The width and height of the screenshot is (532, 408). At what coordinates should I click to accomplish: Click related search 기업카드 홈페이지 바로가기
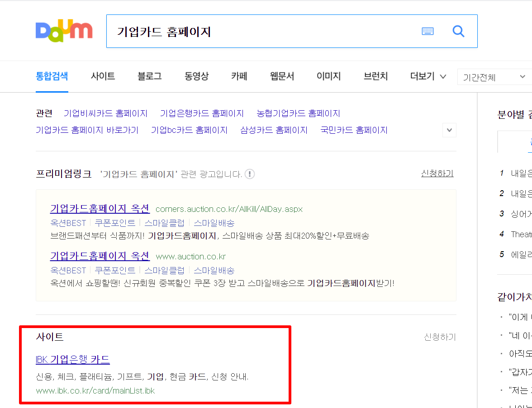[x=87, y=130]
